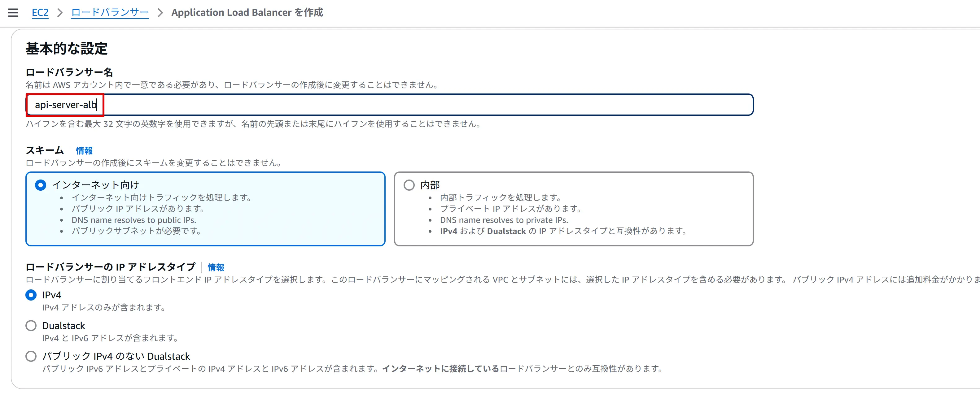Click the ロードバランサー名 field label

pos(69,72)
